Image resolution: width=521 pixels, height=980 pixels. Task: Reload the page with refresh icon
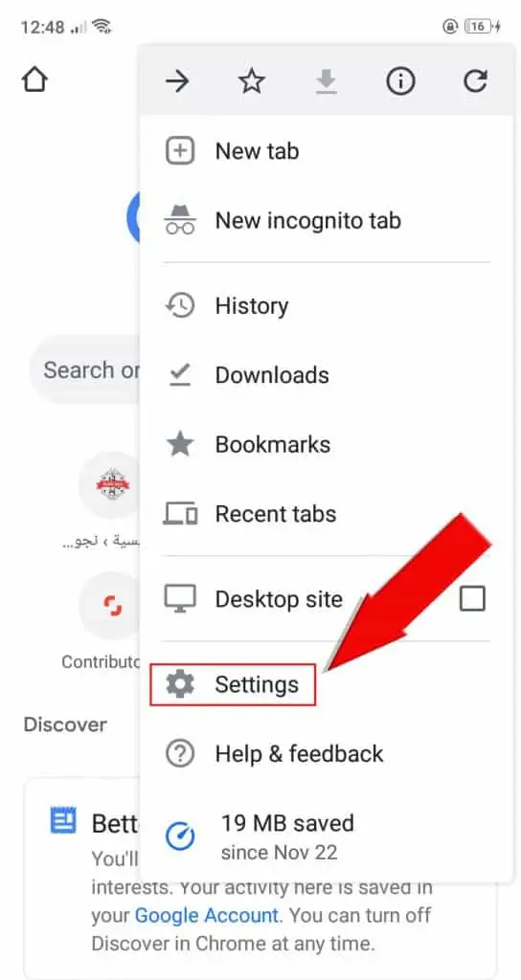click(x=475, y=81)
